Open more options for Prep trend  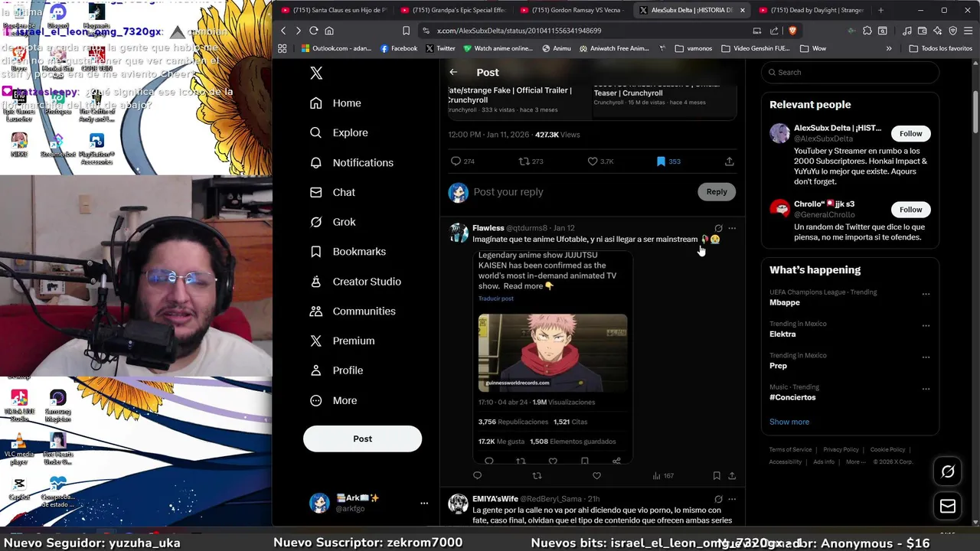[926, 357]
